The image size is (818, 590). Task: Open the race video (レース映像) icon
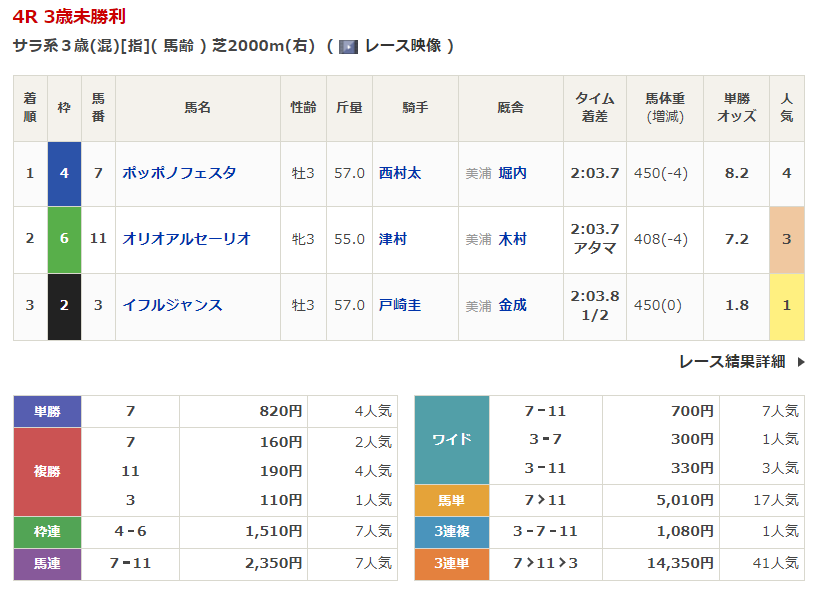[348, 47]
